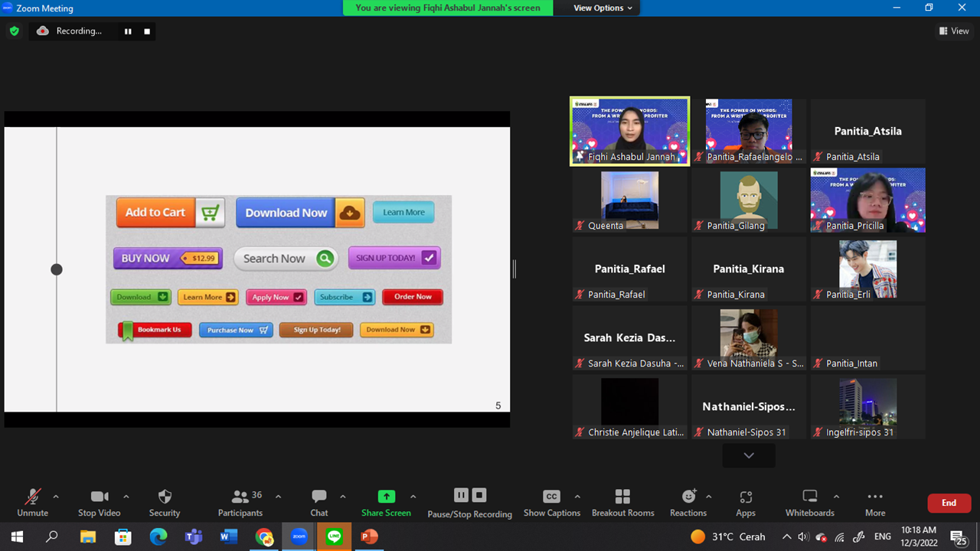Screen dimensions: 980x551
Task: Stop the video camera
Action: pyautogui.click(x=99, y=497)
